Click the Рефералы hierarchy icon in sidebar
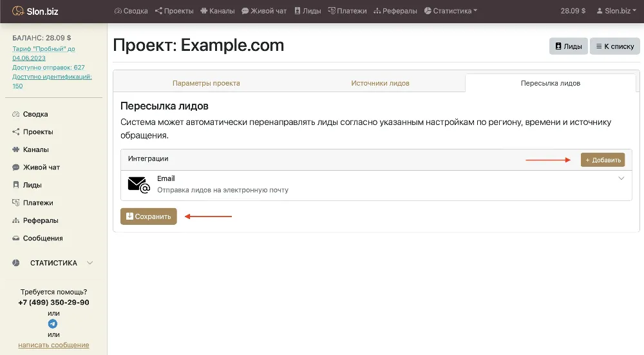This screenshot has width=644, height=355. click(x=15, y=220)
